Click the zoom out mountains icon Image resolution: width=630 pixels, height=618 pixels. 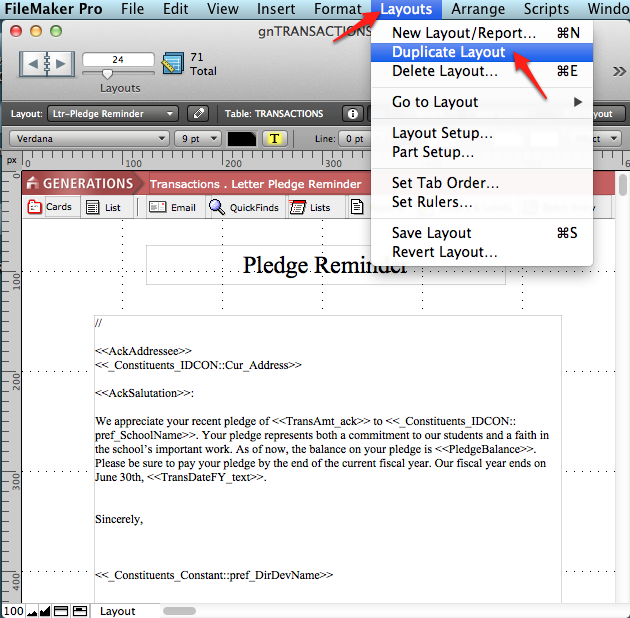33,610
